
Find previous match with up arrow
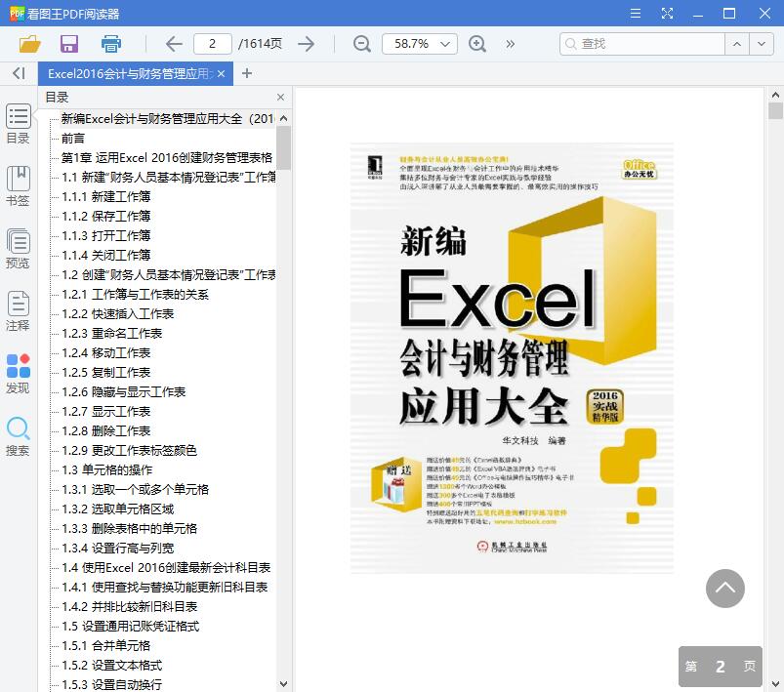pos(736,44)
